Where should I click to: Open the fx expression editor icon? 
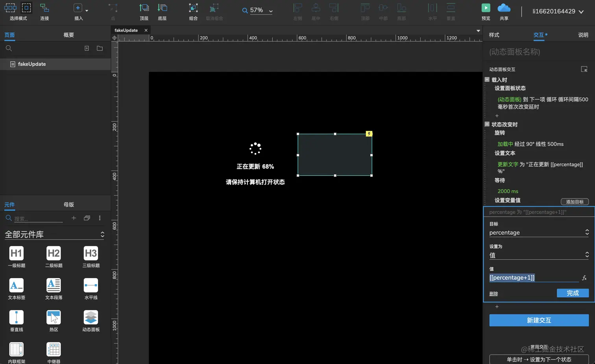[584, 278]
